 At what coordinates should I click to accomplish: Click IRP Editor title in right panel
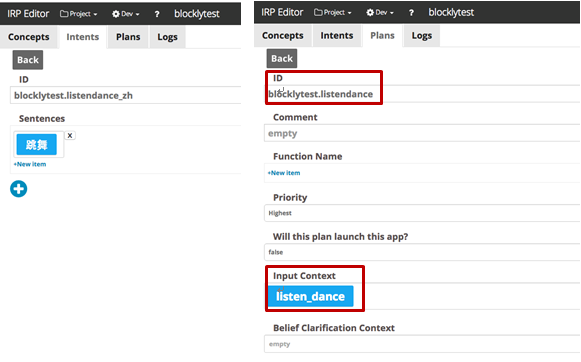pos(282,12)
